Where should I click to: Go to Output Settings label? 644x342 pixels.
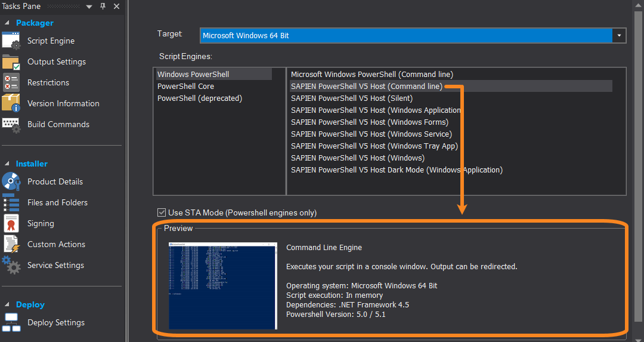[57, 61]
